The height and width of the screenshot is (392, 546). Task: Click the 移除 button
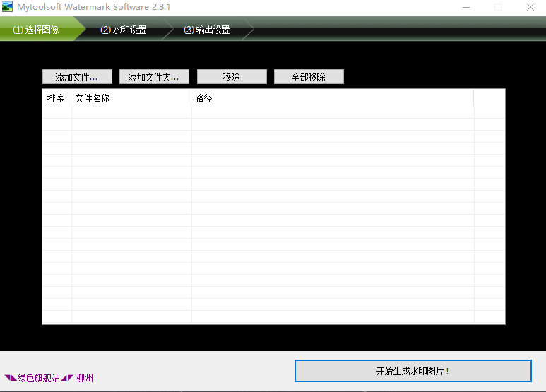coord(232,77)
